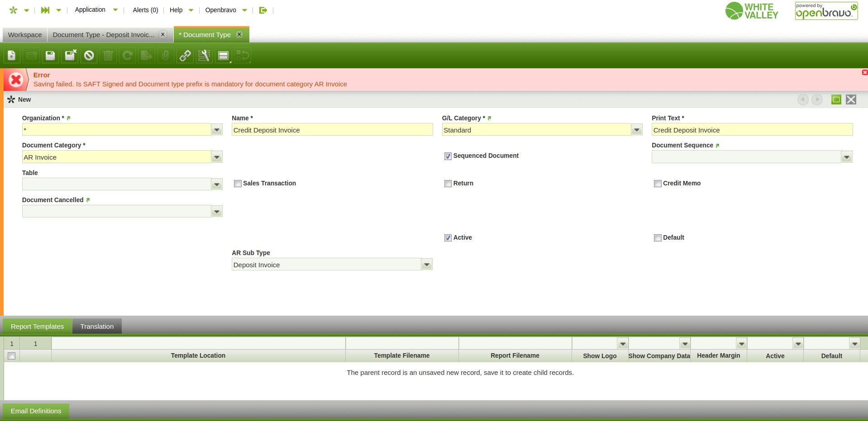Viewport: 868px width, 421px height.
Task: Sort by Template Location column header
Action: click(x=198, y=356)
